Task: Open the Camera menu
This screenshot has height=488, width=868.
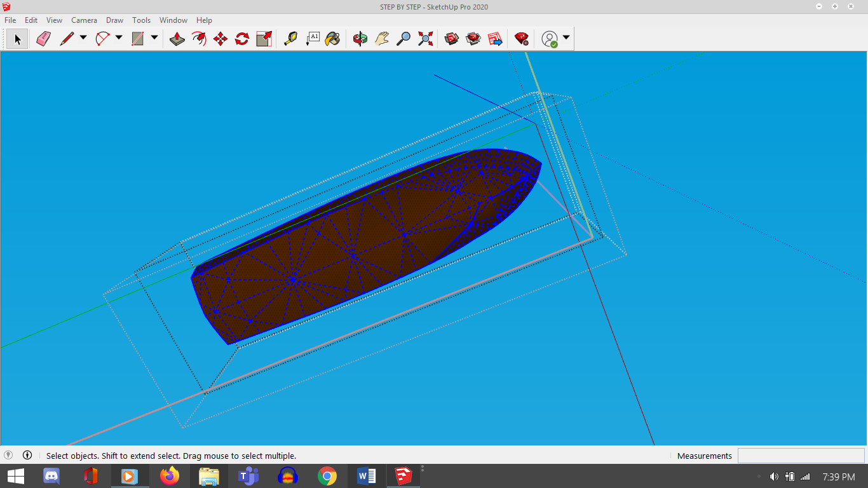Action: pyautogui.click(x=84, y=20)
